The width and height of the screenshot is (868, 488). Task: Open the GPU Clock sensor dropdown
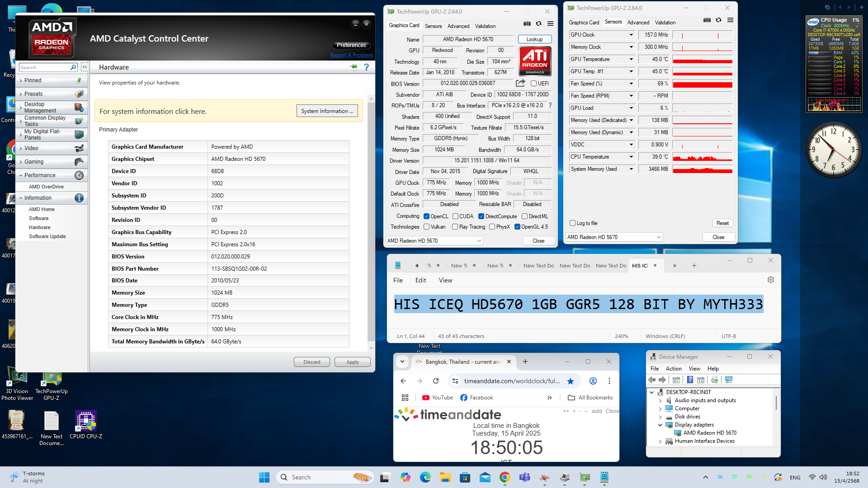click(x=631, y=35)
